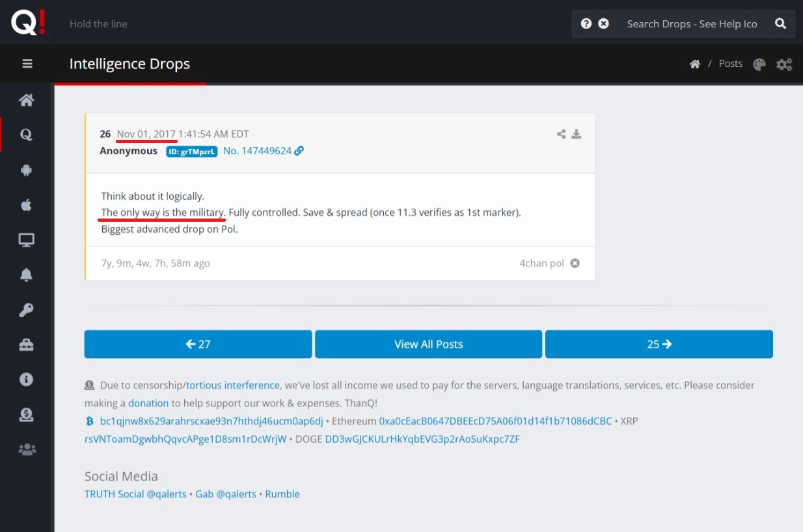Click the XRP address link
The image size is (803, 532).
(x=185, y=439)
